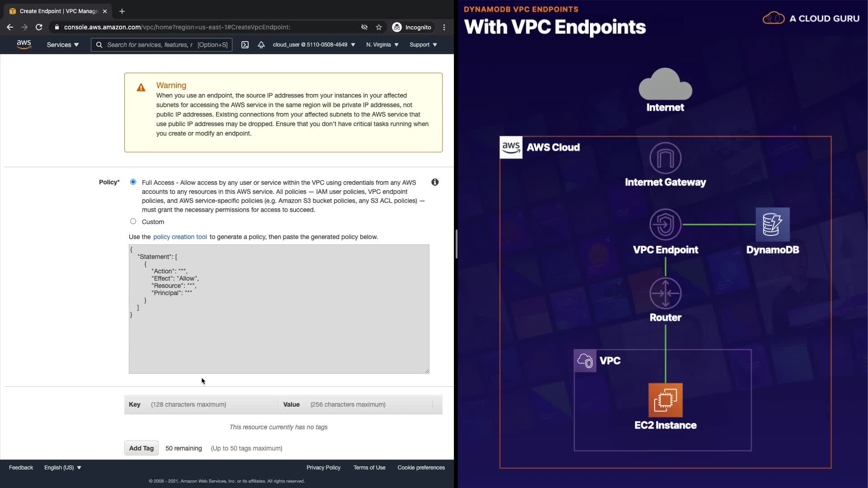This screenshot has width=868, height=488.
Task: Expand the Services dropdown menu
Action: coord(63,45)
